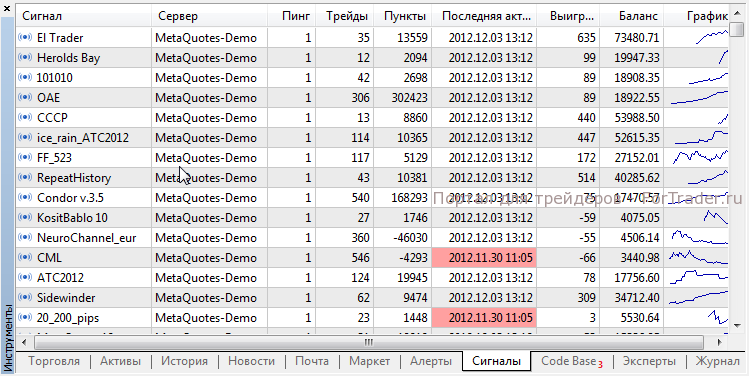The image size is (749, 376).
Task: Sort by the Пинг column header
Action: click(x=291, y=16)
